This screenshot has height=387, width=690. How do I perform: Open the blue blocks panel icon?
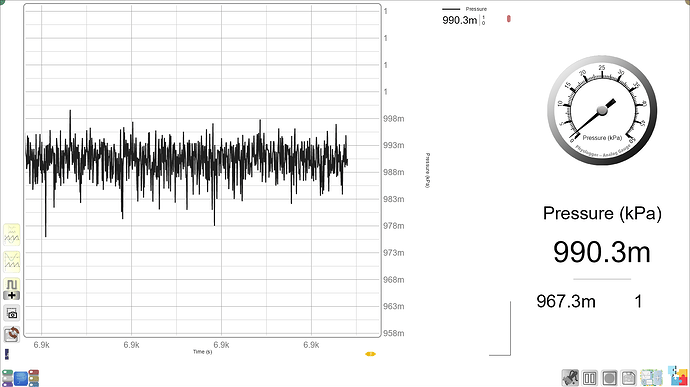[x=20, y=378]
